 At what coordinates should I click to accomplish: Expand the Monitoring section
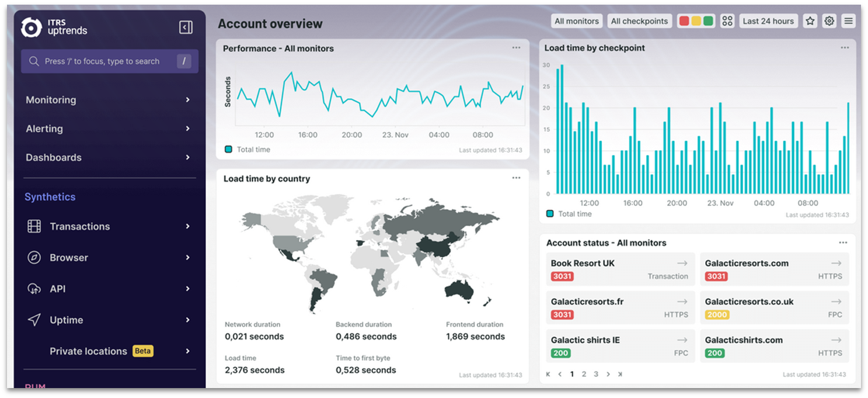[x=51, y=100]
